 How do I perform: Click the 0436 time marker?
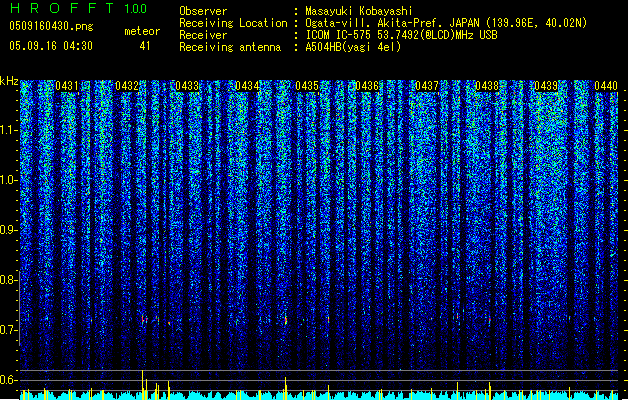367,86
